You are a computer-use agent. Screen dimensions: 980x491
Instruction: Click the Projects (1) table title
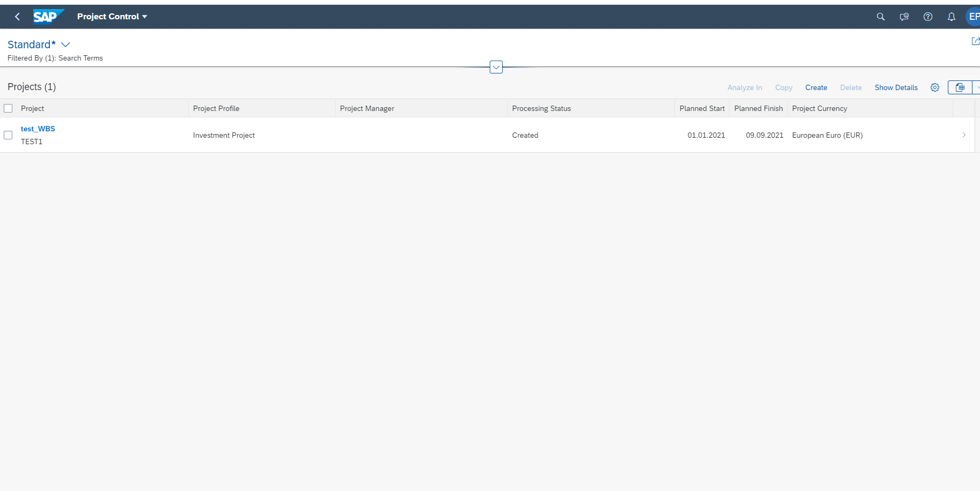pyautogui.click(x=32, y=87)
